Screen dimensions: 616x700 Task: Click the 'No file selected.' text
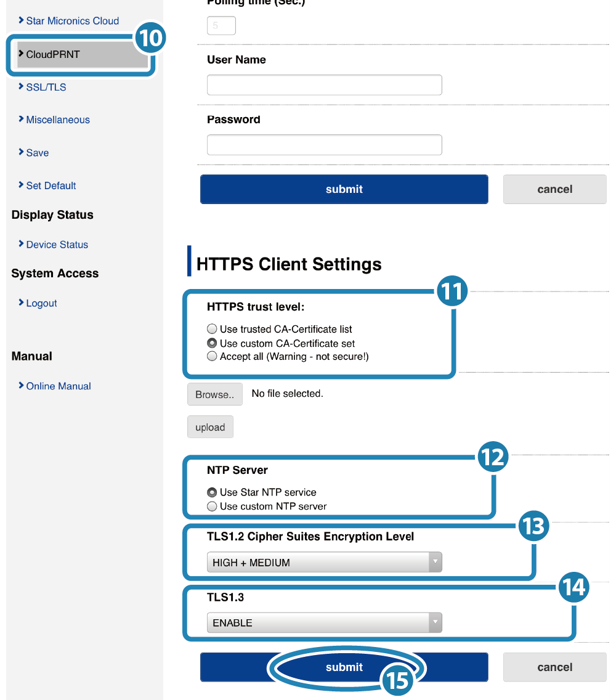pyautogui.click(x=288, y=394)
